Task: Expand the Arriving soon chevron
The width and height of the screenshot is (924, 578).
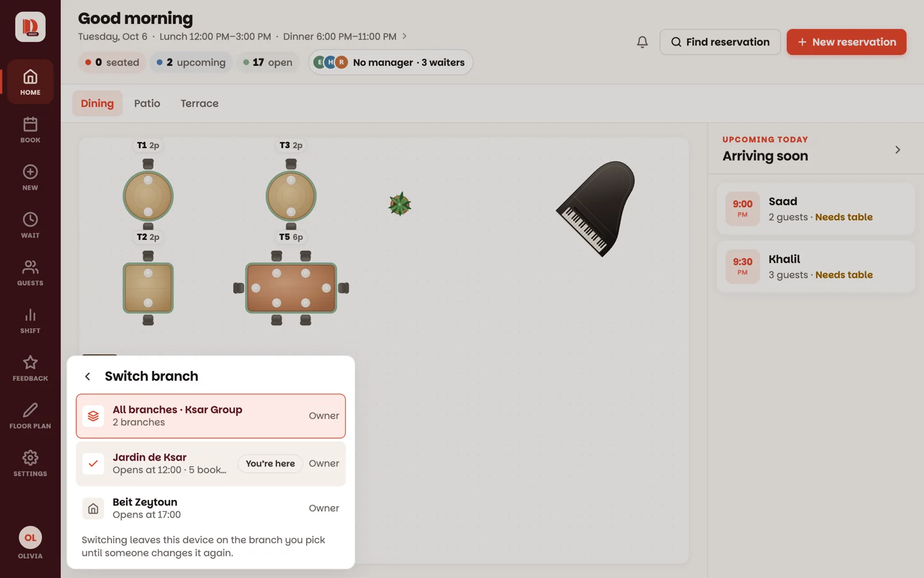Action: (897, 150)
